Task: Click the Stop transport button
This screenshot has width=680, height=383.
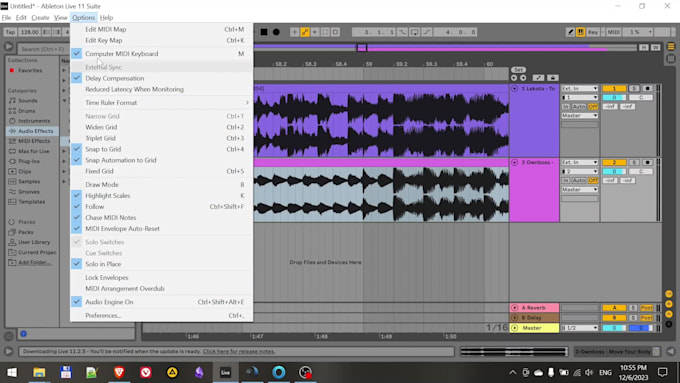Action: coord(264,32)
